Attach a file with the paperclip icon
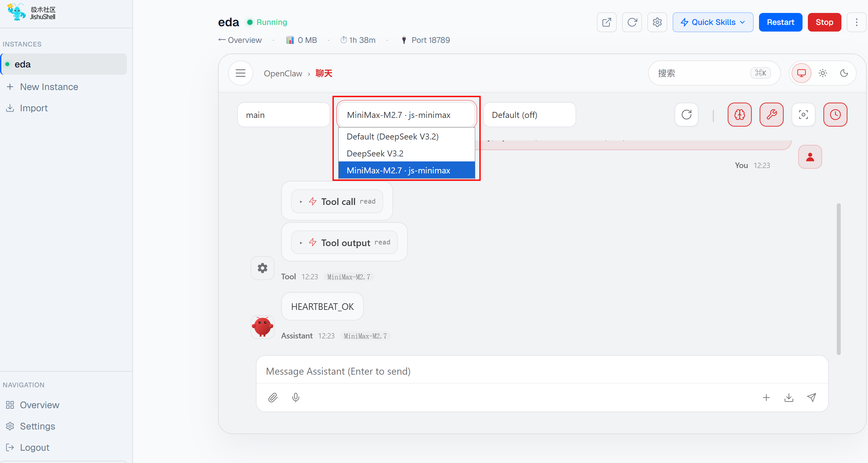Image resolution: width=868 pixels, height=463 pixels. (x=273, y=398)
